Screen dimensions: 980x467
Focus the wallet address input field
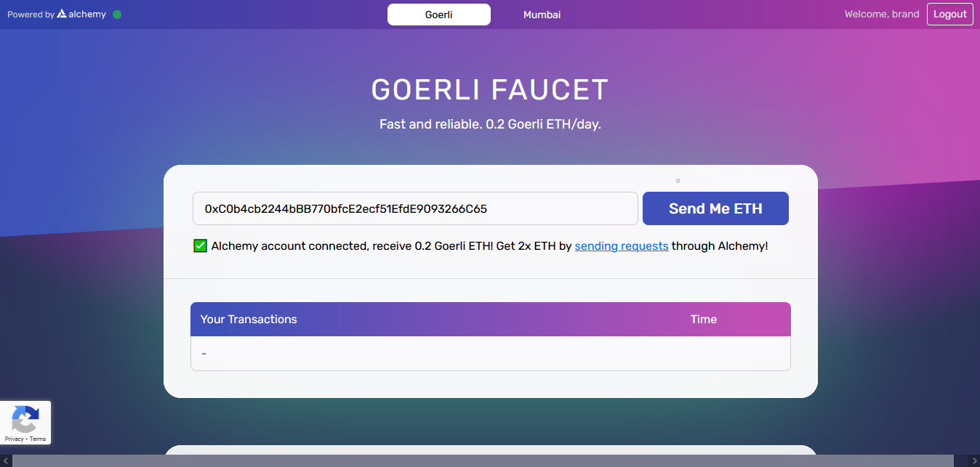pyautogui.click(x=414, y=209)
